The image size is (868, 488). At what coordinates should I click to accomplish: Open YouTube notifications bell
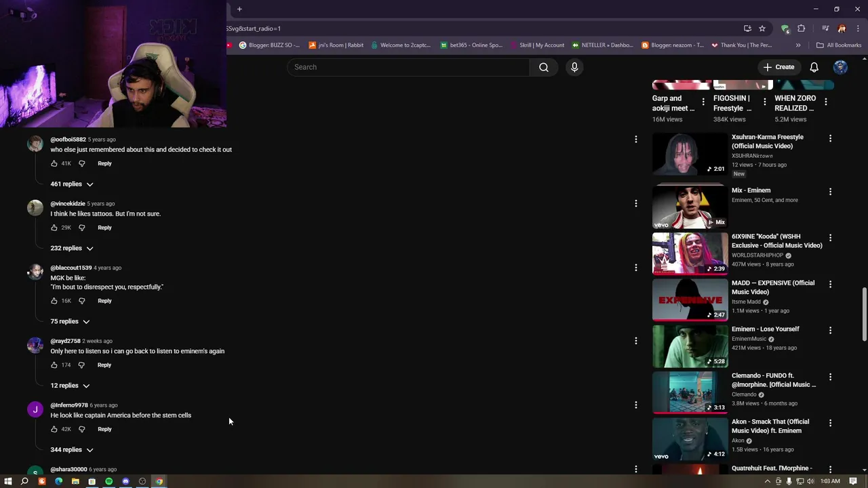coord(814,67)
